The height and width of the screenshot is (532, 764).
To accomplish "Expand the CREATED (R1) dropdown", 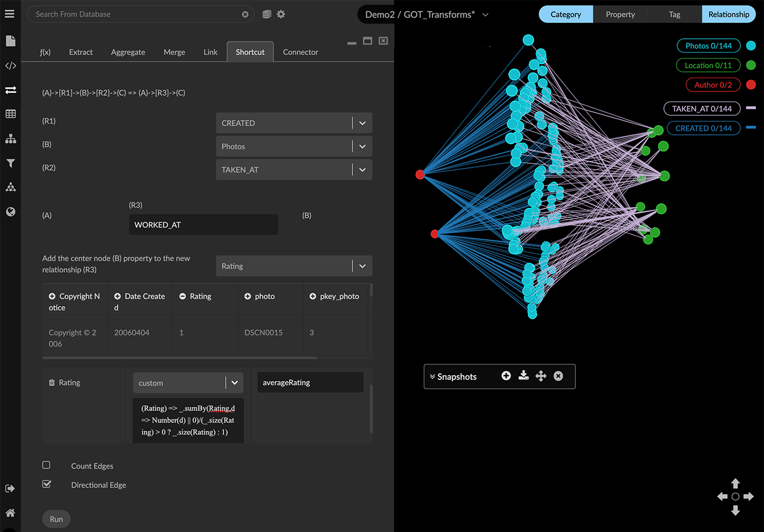I will pos(362,123).
